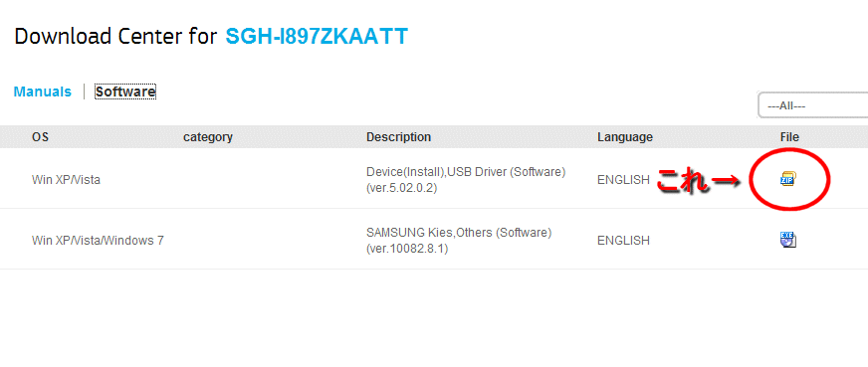Download the SAMSUNG Kies EXE file icon
Image resolution: width=868 pixels, height=367 pixels.
click(788, 240)
